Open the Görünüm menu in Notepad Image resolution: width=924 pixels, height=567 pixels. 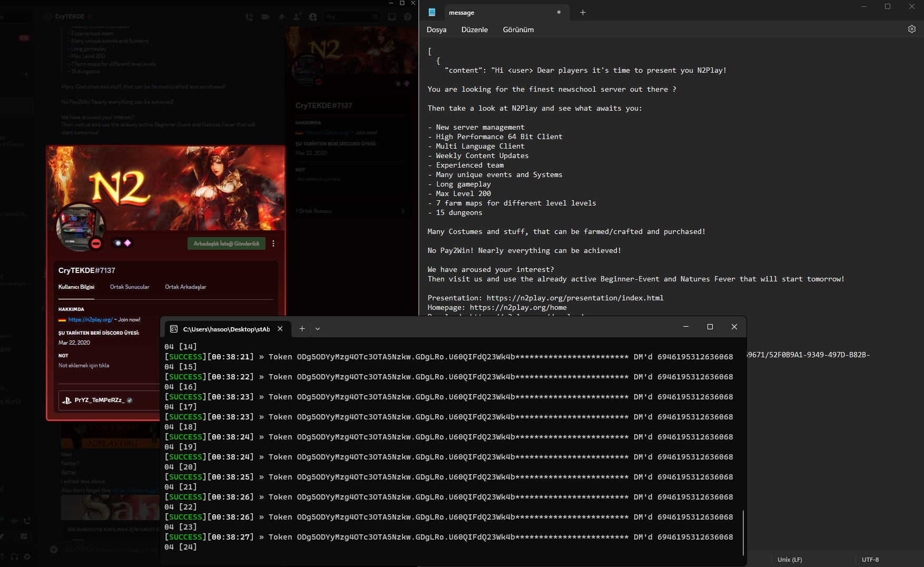point(518,30)
